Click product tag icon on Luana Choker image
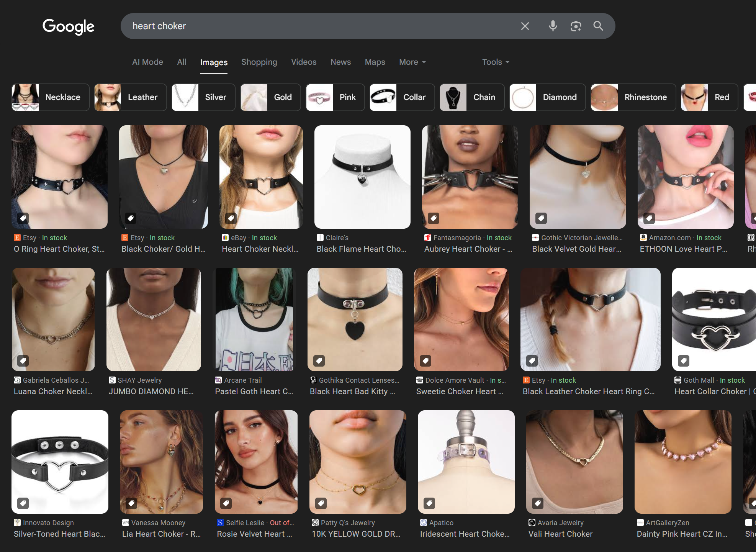The image size is (756, 552). pos(23,361)
